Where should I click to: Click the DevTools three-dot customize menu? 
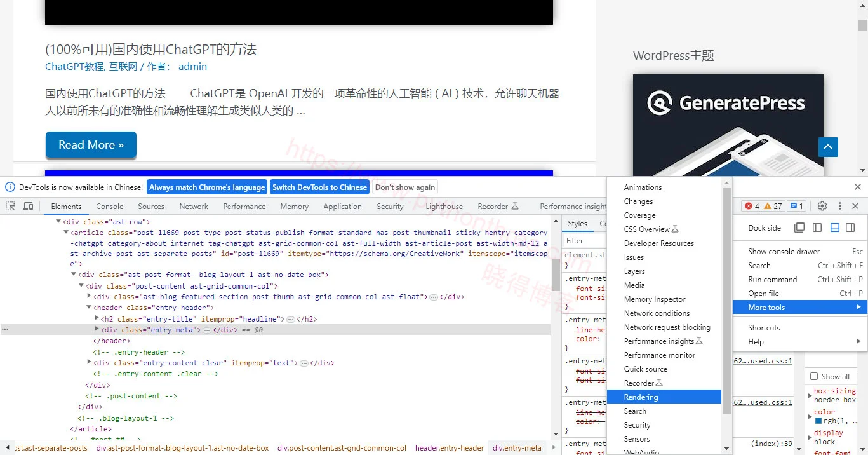tap(839, 206)
